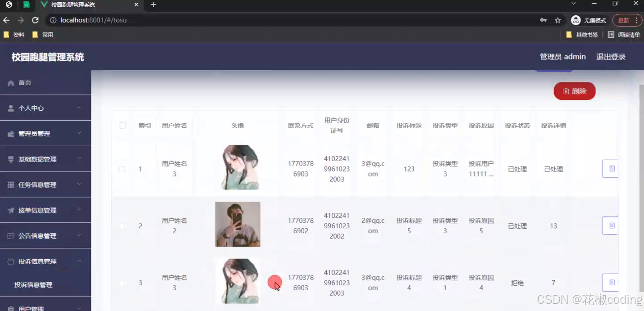The image size is (644, 311).
Task: Collapse the 投诉信息管理 menu chevron
Action: (79, 261)
